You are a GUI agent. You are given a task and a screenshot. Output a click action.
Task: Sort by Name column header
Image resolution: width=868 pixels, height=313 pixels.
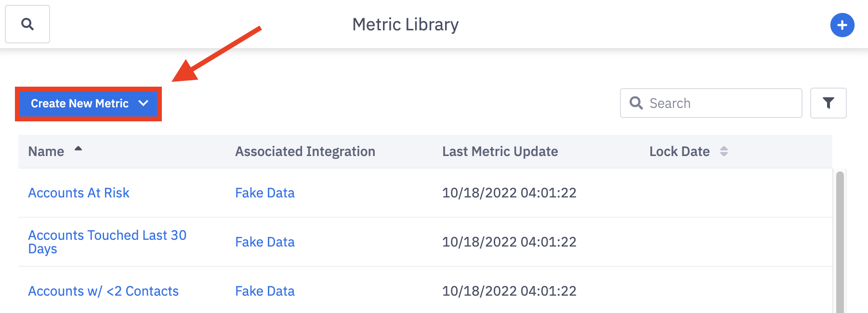tap(46, 151)
